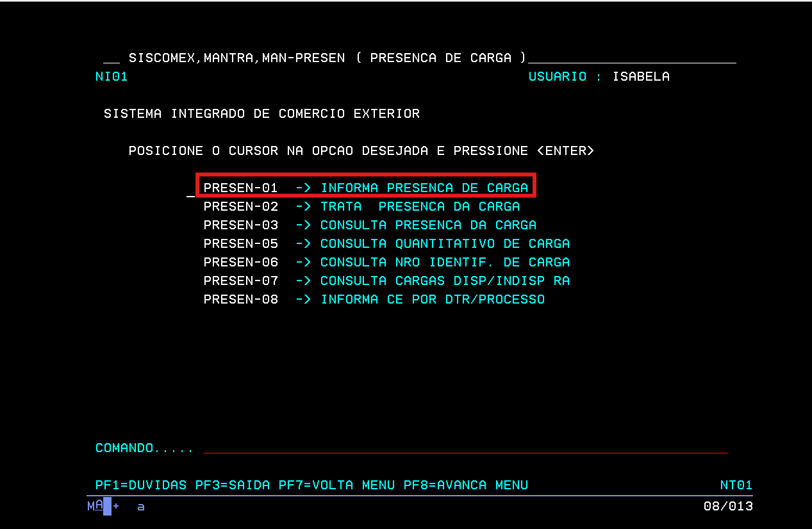Viewport: 812px width, 529px height.
Task: Select PRESEN-06 Consulta Nro Identif. de Carga
Action: (386, 262)
